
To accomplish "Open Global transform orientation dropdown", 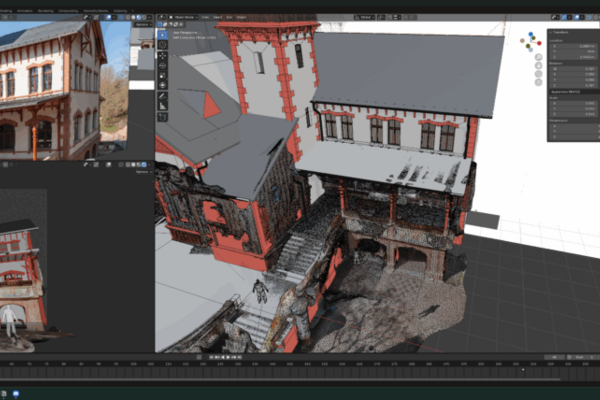I will 365,18.
